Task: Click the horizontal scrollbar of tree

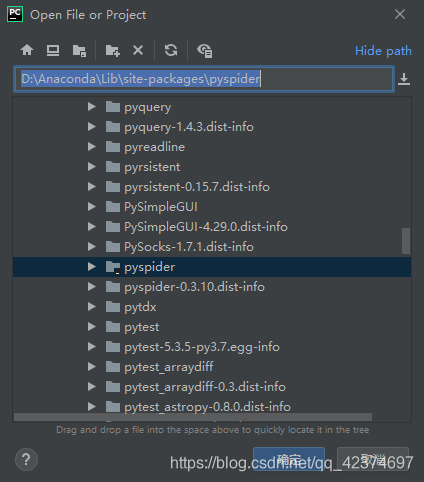Action: pos(193,417)
